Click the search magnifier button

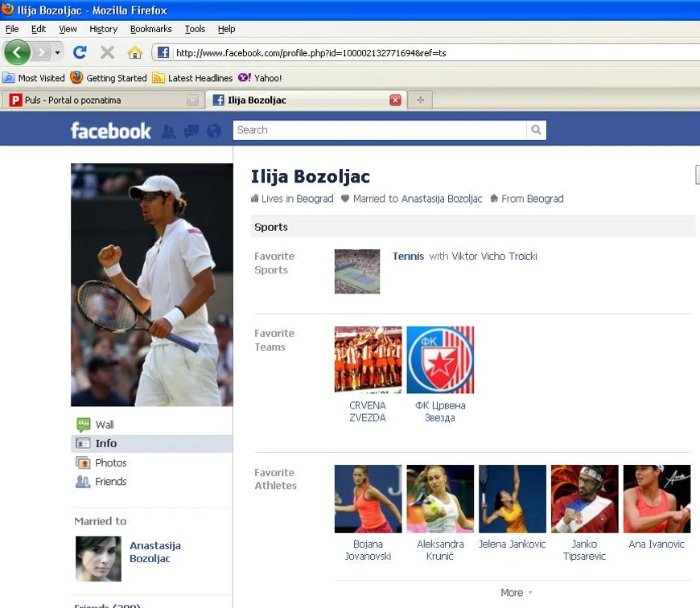(536, 129)
